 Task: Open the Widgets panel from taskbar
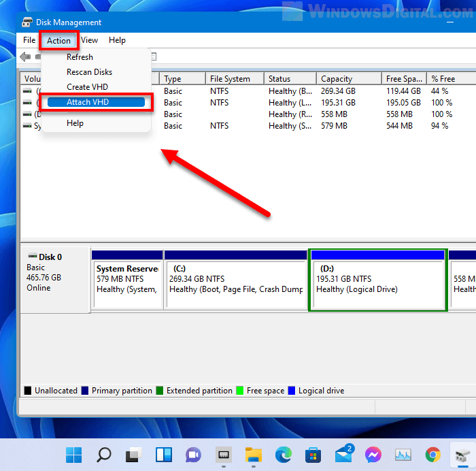(x=164, y=455)
